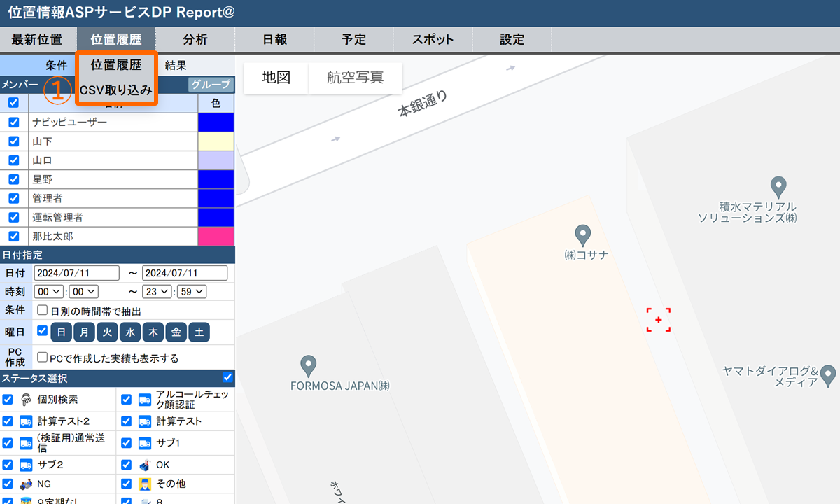Click the truck icon beside アルコールチェック顔認証
The image size is (840, 504).
pyautogui.click(x=145, y=400)
